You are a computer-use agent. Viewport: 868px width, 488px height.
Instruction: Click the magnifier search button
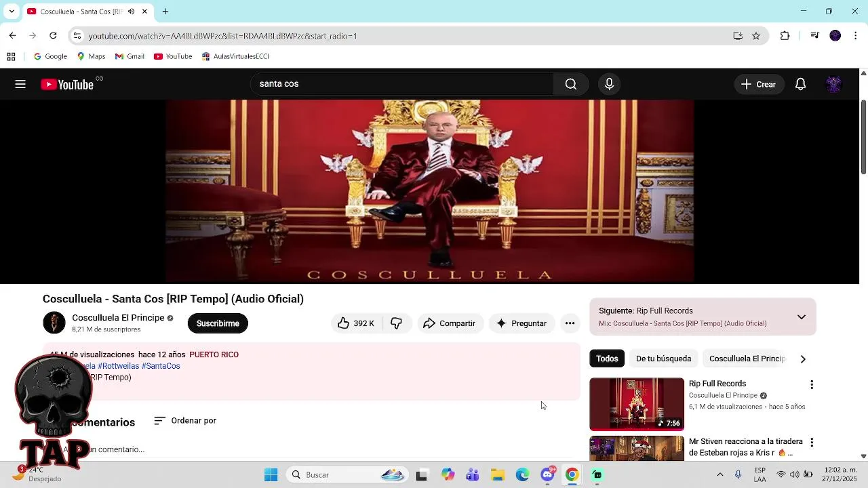coord(571,84)
